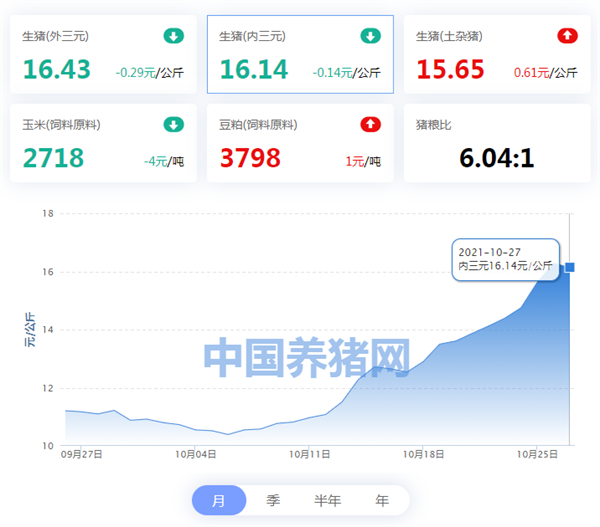Click the 元/公斤 y-axis title
Viewport: 600px width, 527px height.
[30, 330]
